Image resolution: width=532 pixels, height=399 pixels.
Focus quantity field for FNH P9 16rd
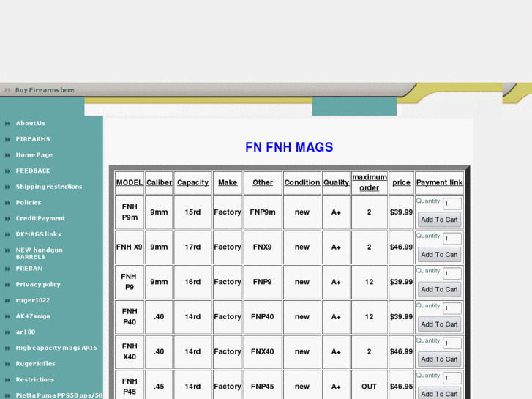point(452,274)
